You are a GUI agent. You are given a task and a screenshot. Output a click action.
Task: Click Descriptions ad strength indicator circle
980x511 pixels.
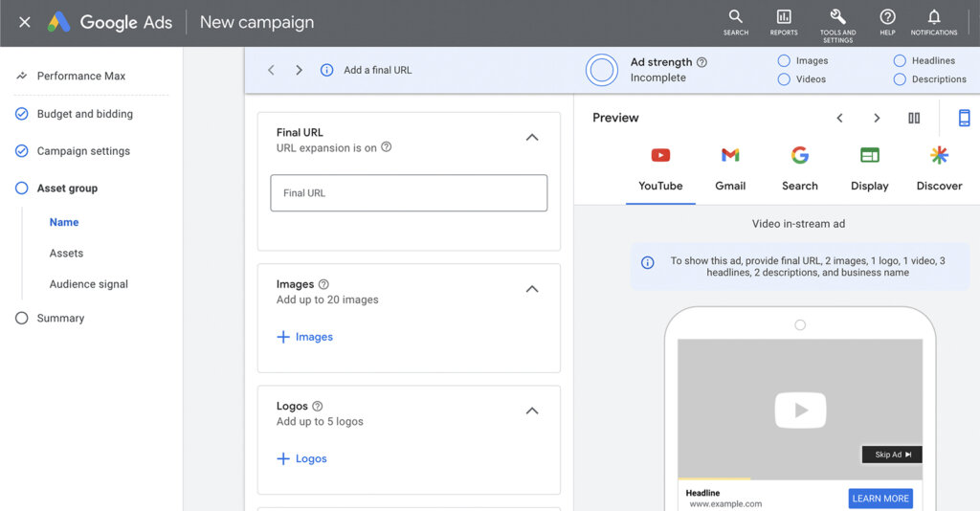pyautogui.click(x=900, y=79)
